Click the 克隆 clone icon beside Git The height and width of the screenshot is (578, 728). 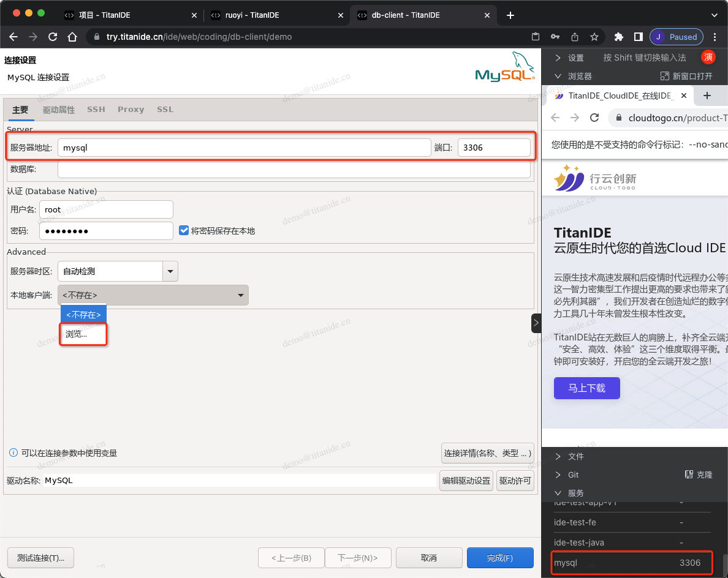pos(689,475)
